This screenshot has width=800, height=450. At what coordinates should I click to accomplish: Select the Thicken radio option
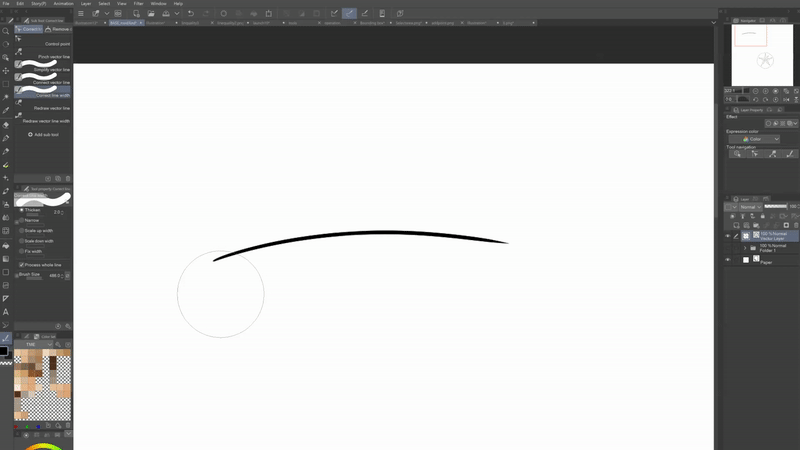pyautogui.click(x=21, y=210)
